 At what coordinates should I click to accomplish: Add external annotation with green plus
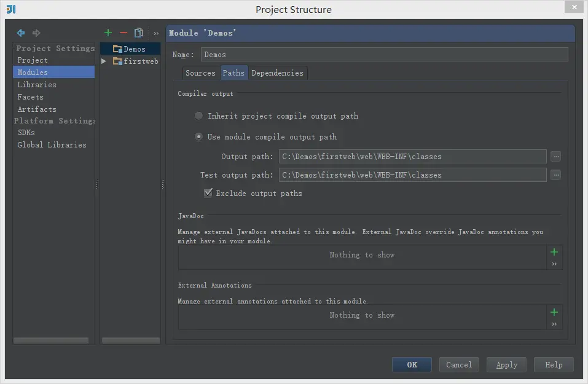coord(554,312)
